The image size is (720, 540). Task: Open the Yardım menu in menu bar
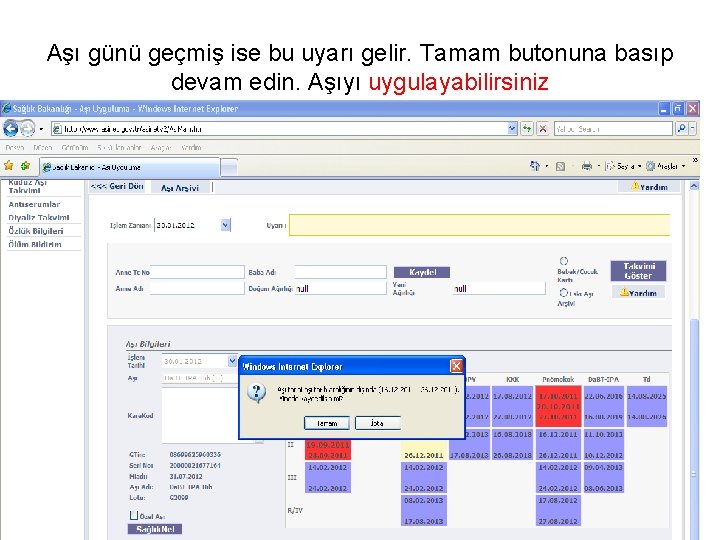191,147
